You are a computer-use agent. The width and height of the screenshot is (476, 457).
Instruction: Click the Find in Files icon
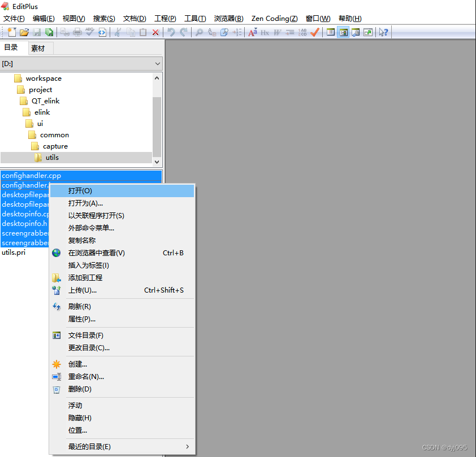(224, 32)
